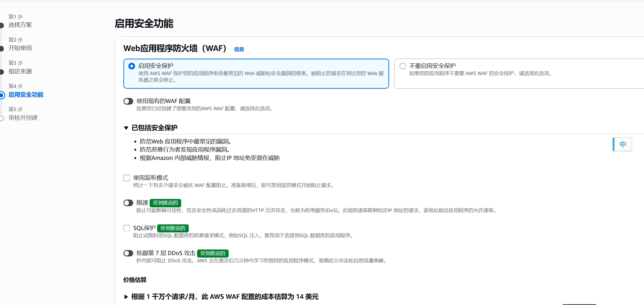Viewport: 644px width, 305px height.
Task: Check the SQL保护 checkbox
Action: point(127,228)
